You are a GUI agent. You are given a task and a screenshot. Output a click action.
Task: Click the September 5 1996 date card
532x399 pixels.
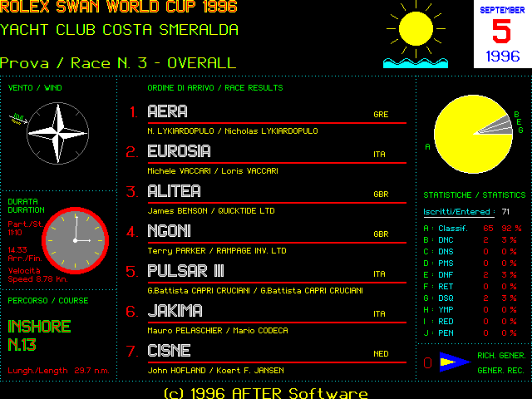pyautogui.click(x=502, y=34)
